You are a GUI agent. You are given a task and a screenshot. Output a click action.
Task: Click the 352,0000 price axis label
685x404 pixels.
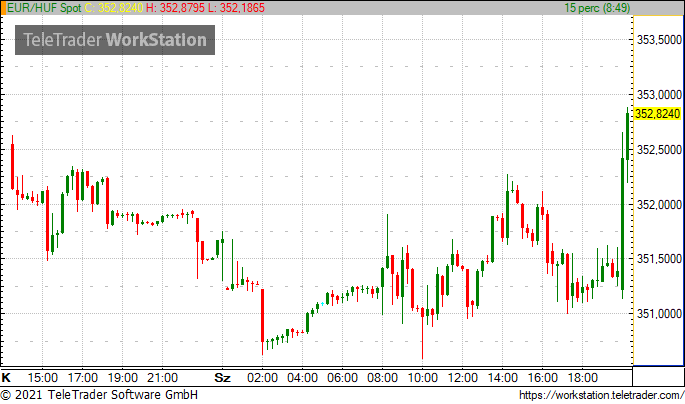pos(659,204)
